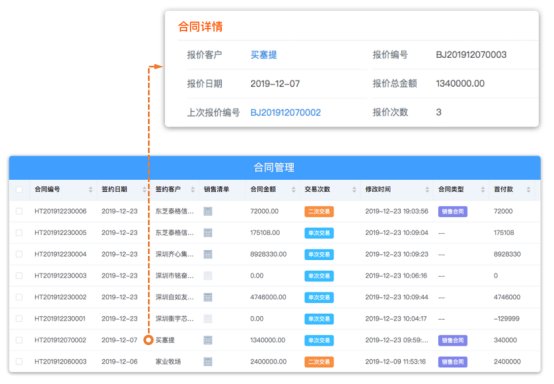Click customer 买塞提 in the contract table
This screenshot has height=384, width=554.
click(x=165, y=340)
